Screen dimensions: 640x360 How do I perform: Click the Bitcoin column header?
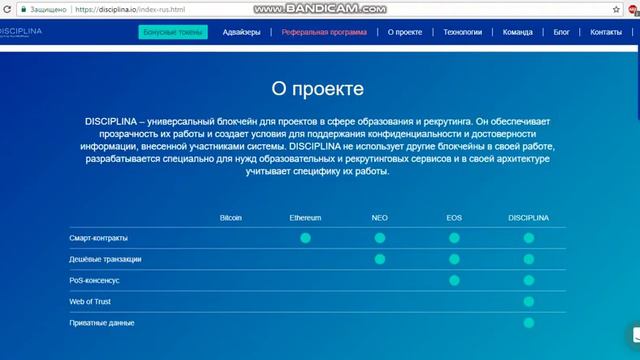coord(231,218)
